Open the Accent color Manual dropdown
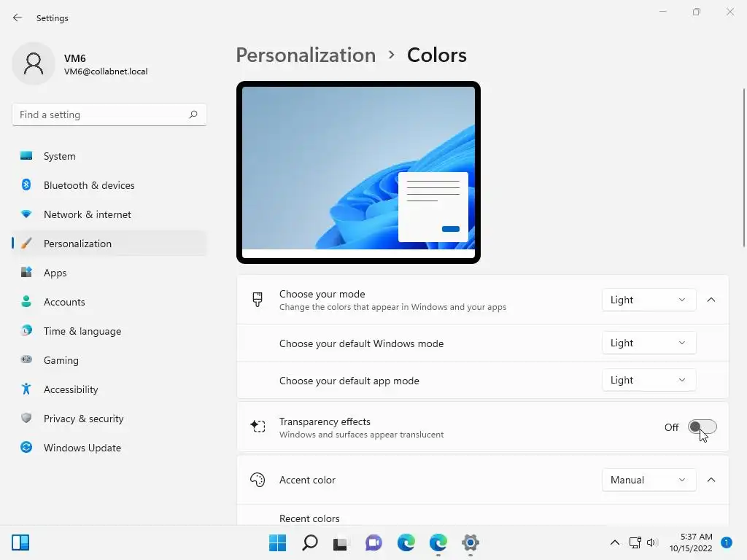Screen dimensions: 747x560 click(x=649, y=480)
